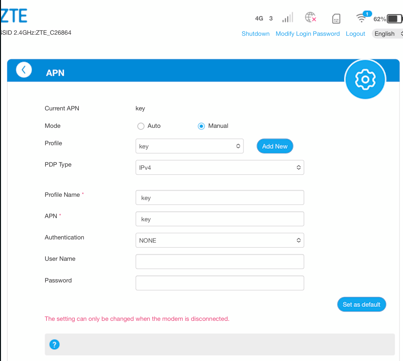Select Auto mode radio button
This screenshot has height=361, width=403.
(141, 126)
